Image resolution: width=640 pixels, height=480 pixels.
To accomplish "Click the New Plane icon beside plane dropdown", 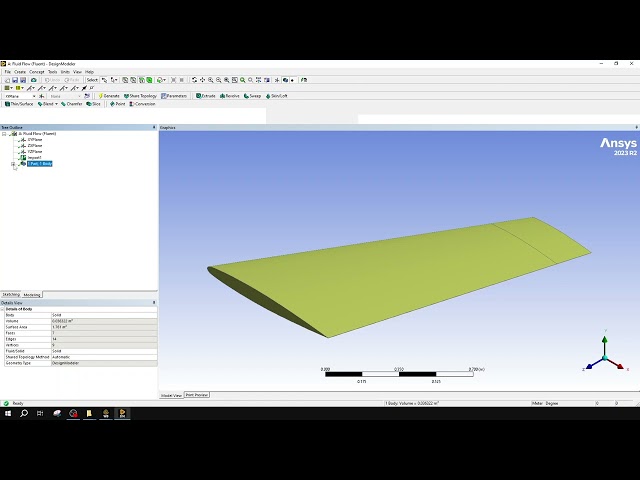I will (x=42, y=96).
